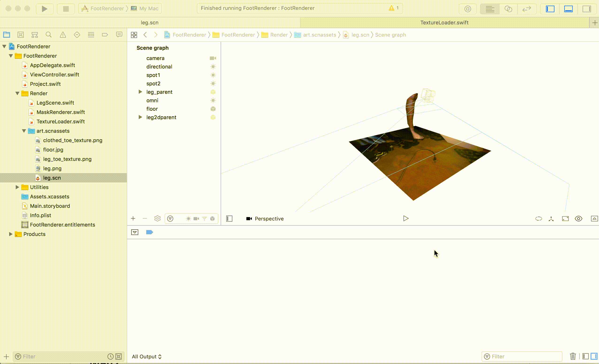Click the scene editor display options eye icon
Image resolution: width=599 pixels, height=364 pixels.
[578, 218]
